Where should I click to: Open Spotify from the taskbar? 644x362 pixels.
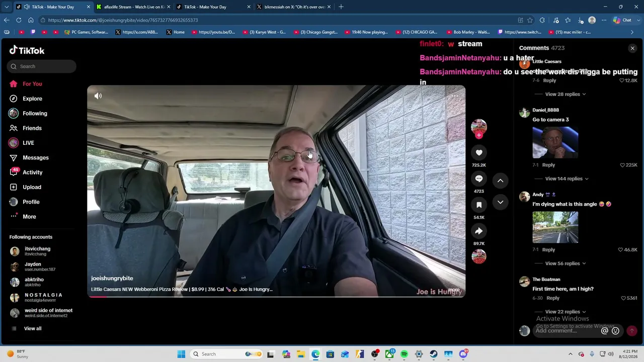404,354
